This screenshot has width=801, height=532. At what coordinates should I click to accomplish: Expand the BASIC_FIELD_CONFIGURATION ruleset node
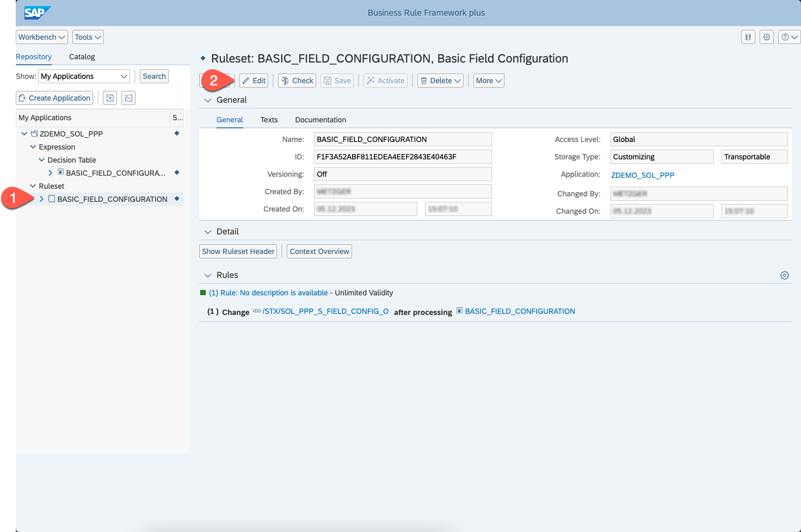pyautogui.click(x=41, y=199)
